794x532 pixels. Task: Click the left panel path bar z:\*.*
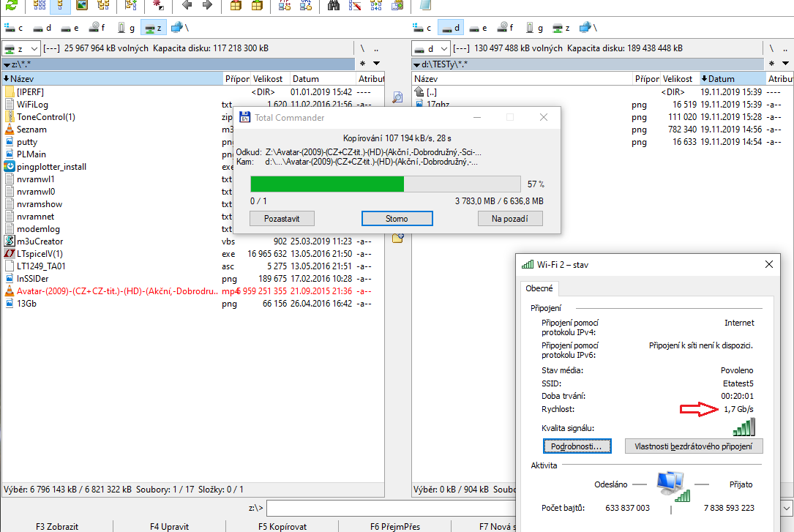pyautogui.click(x=179, y=64)
